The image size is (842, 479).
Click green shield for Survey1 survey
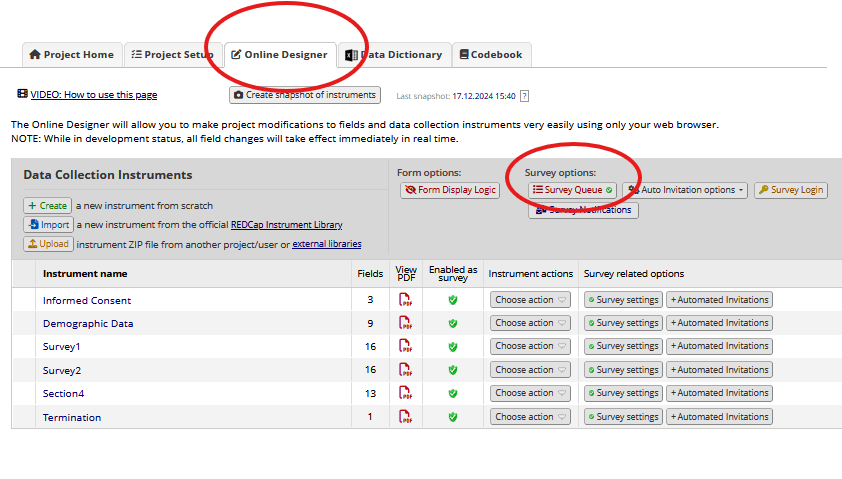click(x=453, y=347)
